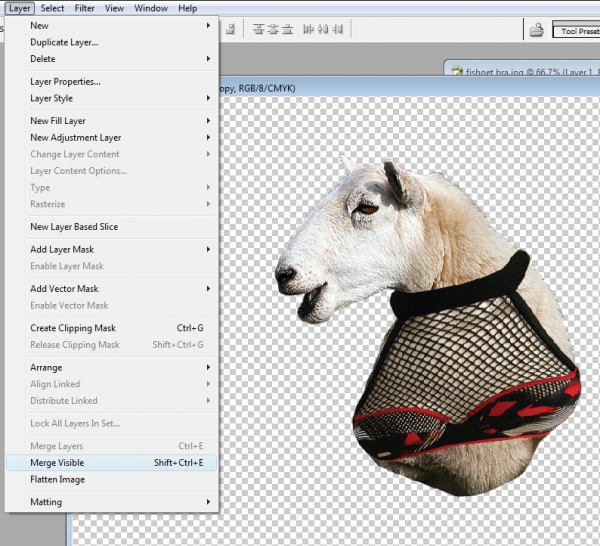This screenshot has height=546, width=600.
Task: Click the greyed Rasterize item
Action: pos(112,204)
